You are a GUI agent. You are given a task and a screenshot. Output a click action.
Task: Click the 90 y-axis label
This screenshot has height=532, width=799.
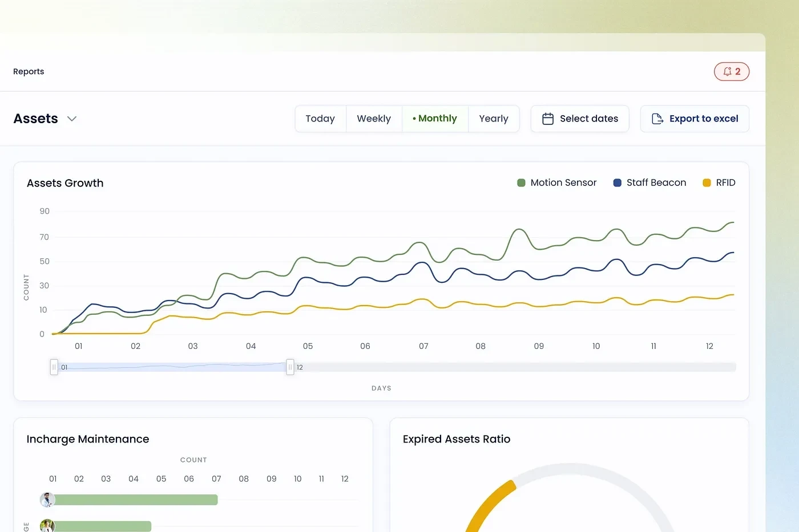tap(45, 211)
